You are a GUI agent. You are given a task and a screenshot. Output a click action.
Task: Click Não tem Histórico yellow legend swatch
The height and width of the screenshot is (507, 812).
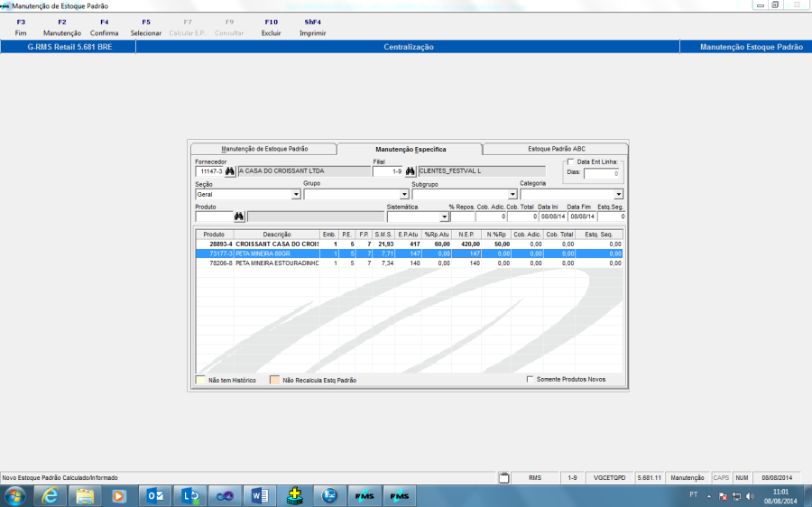tap(200, 380)
